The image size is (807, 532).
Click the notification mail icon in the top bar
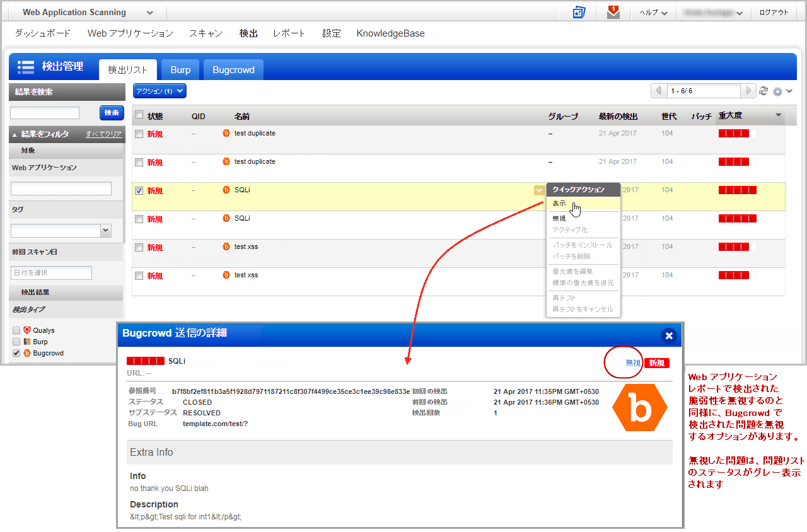pos(612,11)
